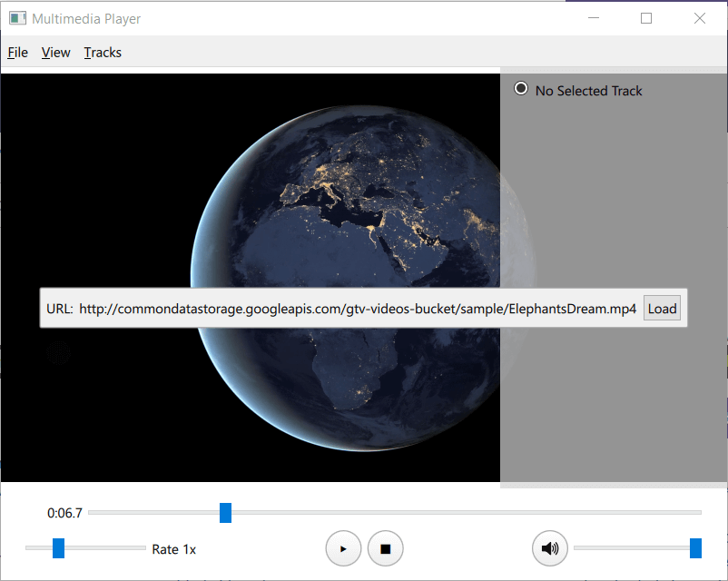Click the volume slider handle
Viewport: 728px width, 581px height.
(x=695, y=548)
